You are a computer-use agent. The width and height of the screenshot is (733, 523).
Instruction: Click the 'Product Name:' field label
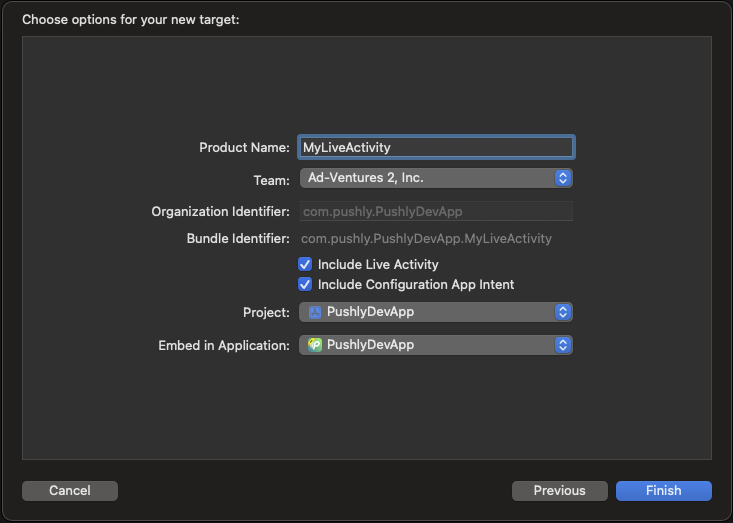(x=244, y=147)
